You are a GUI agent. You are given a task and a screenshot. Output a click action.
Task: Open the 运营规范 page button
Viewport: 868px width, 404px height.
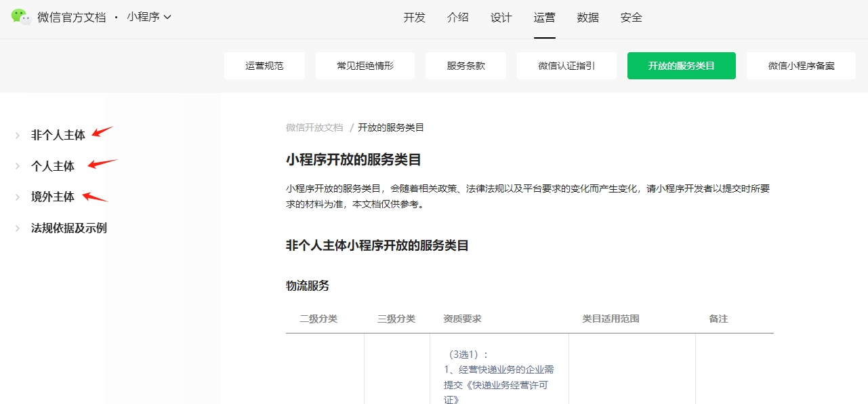(x=264, y=66)
